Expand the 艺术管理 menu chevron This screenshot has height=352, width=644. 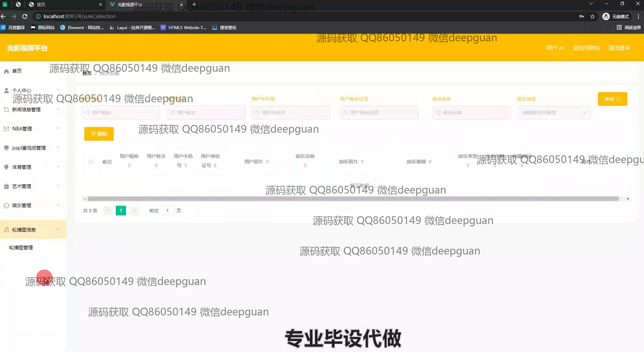coord(58,185)
